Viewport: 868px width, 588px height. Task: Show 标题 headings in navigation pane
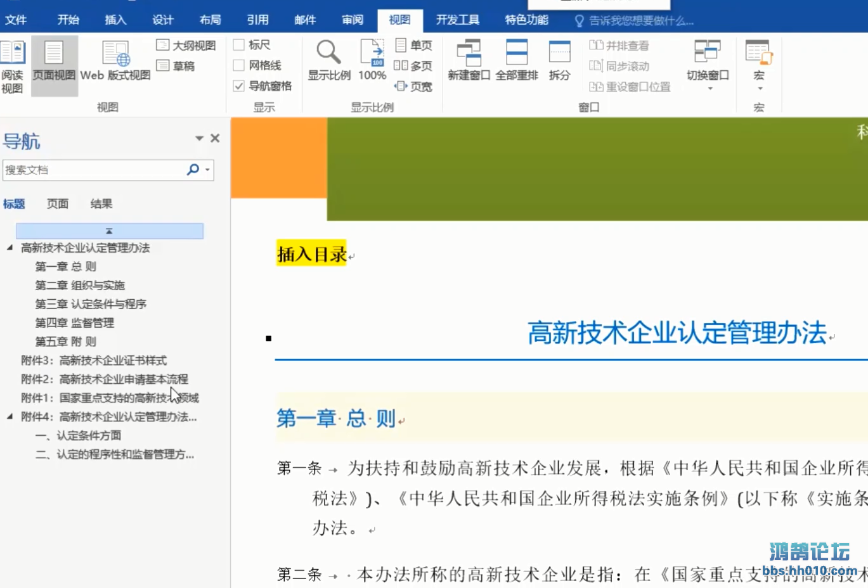[14, 204]
